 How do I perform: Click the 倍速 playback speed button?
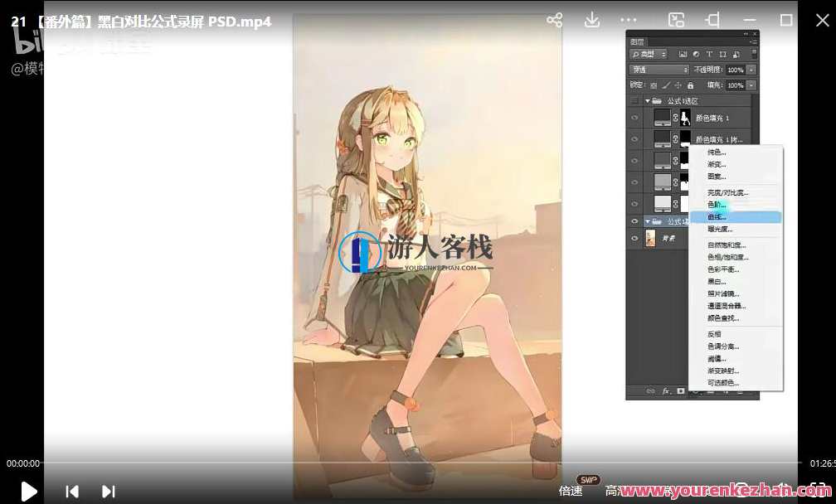(x=571, y=491)
